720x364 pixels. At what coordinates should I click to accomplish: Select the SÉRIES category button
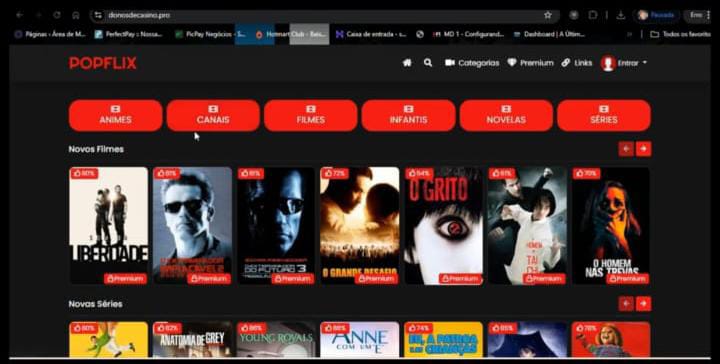point(604,115)
